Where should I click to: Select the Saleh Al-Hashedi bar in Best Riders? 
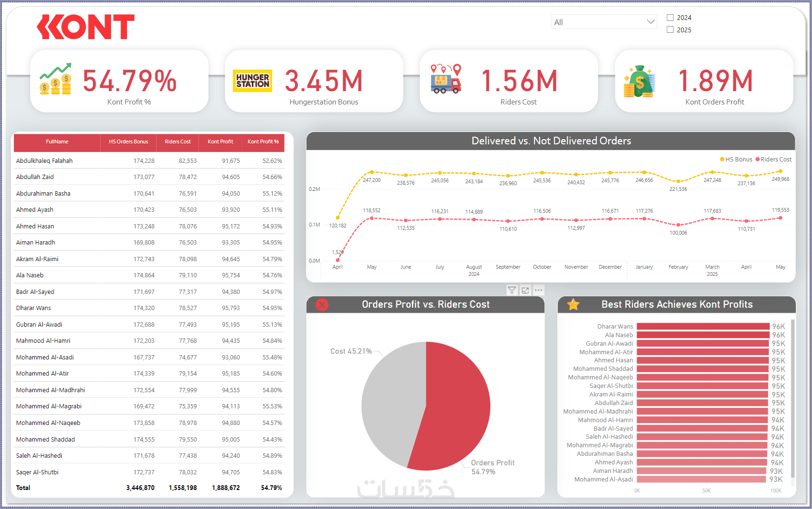[x=702, y=437]
